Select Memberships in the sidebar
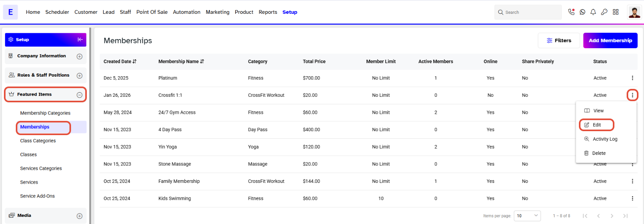644x224 pixels. click(35, 127)
